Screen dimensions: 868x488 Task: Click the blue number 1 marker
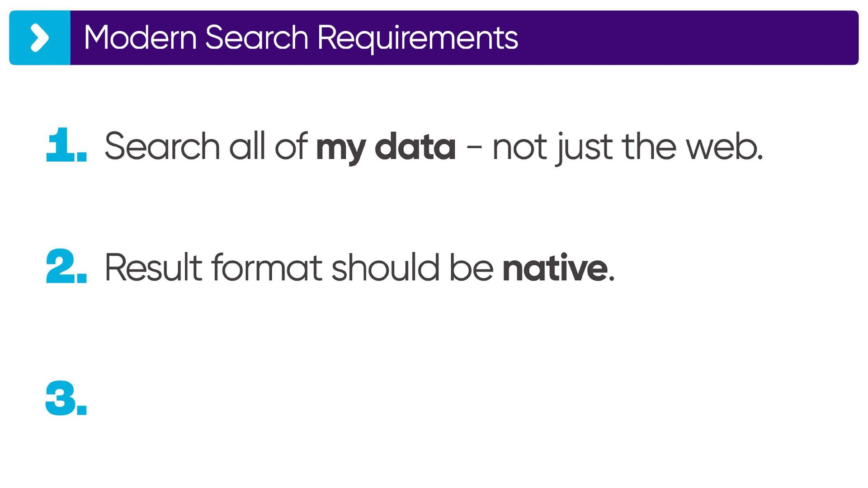click(66, 145)
